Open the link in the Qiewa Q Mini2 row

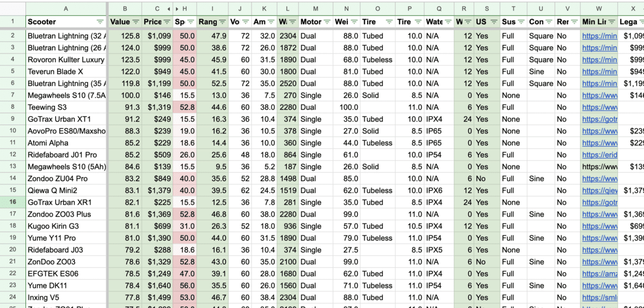click(599, 191)
